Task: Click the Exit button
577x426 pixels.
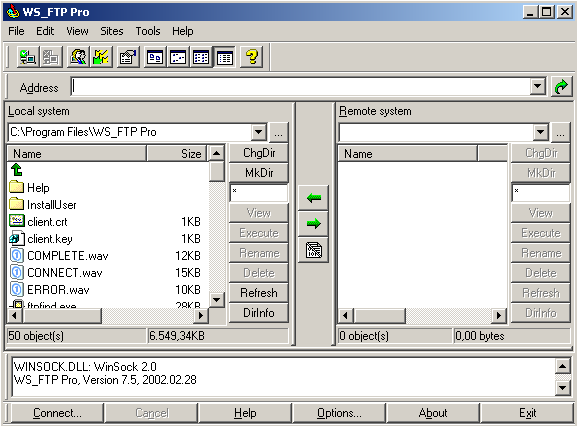Action: [527, 413]
